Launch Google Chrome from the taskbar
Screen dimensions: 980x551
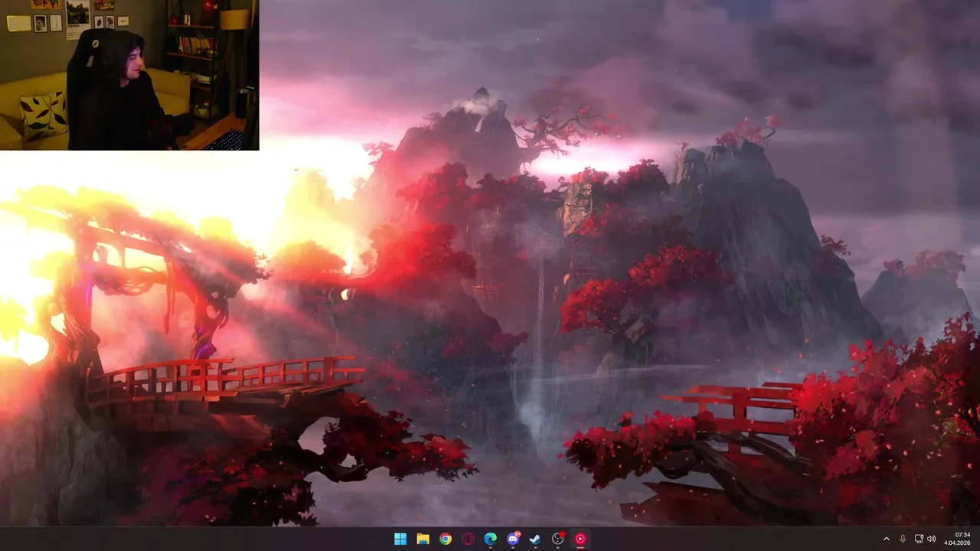(446, 539)
